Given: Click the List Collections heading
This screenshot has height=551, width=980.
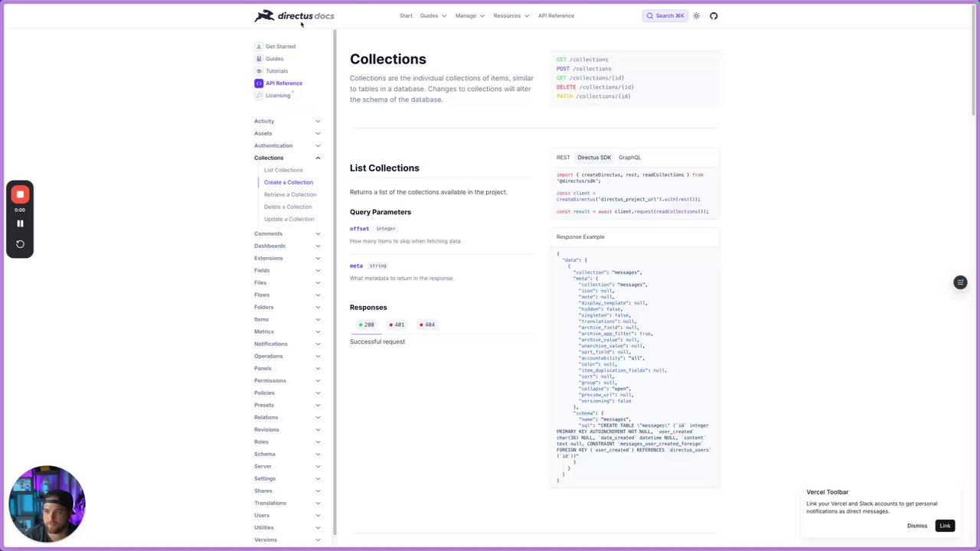Looking at the screenshot, I should [x=384, y=168].
